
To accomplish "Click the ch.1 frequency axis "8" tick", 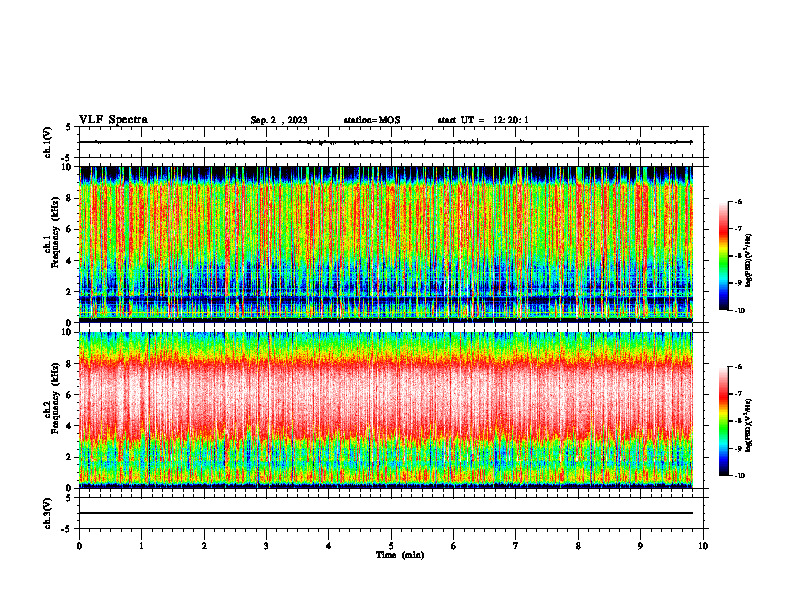I will (x=70, y=198).
